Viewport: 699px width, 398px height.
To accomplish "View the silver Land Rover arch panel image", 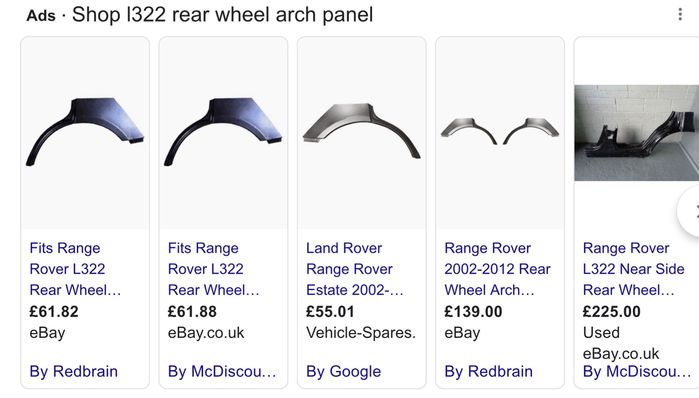I will 362,133.
